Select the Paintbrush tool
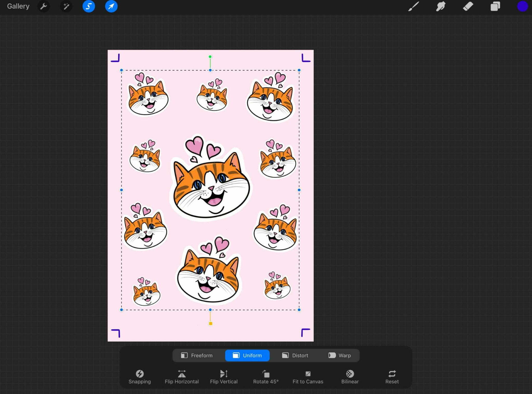This screenshot has height=394, width=532. tap(414, 6)
